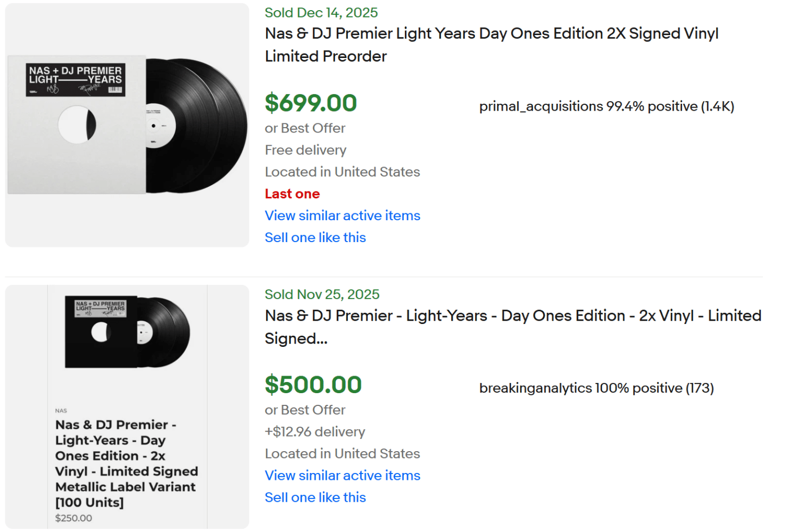The width and height of the screenshot is (798, 532).
Task: Select Sell one like this under the second listing
Action: (315, 497)
